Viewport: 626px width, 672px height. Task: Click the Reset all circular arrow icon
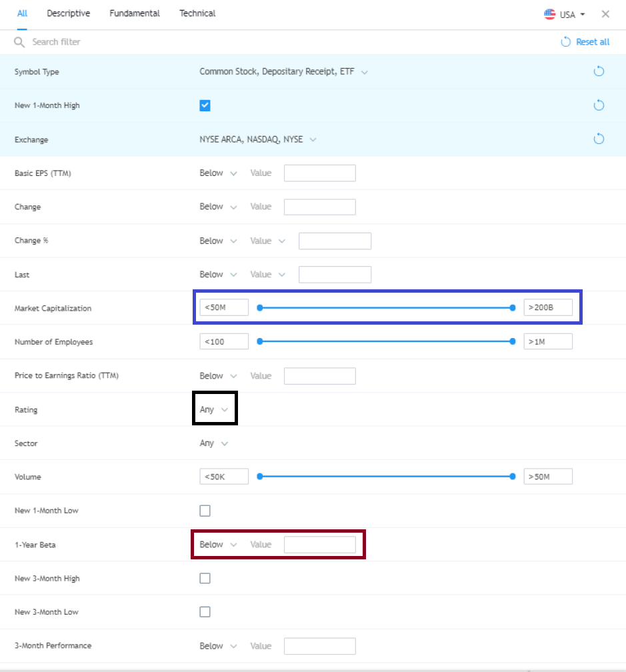tap(565, 41)
